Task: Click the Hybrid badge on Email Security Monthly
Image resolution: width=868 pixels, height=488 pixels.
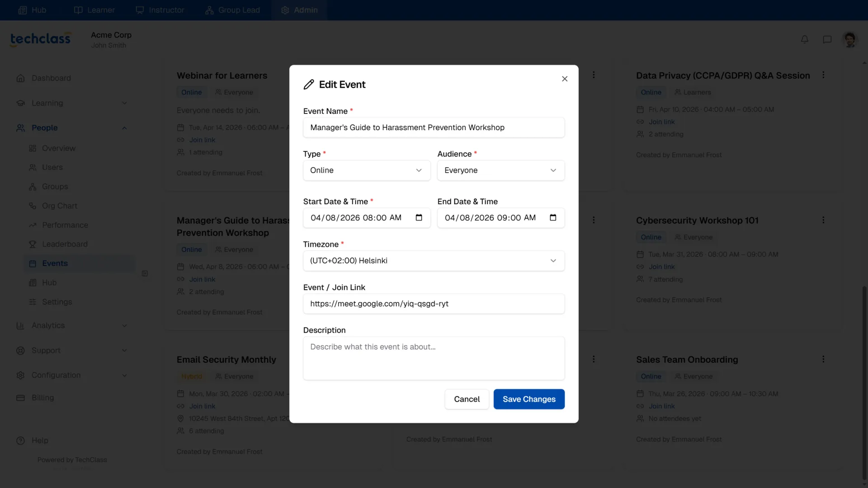Action: point(192,376)
